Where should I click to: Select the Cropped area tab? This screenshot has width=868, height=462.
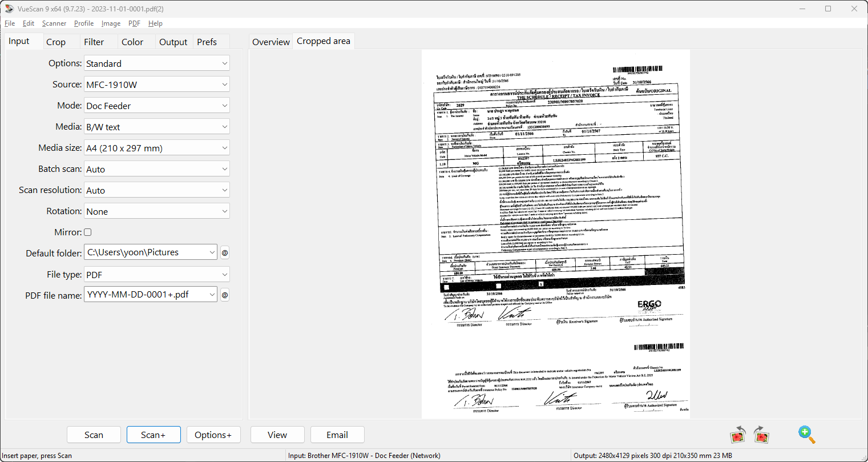click(324, 41)
